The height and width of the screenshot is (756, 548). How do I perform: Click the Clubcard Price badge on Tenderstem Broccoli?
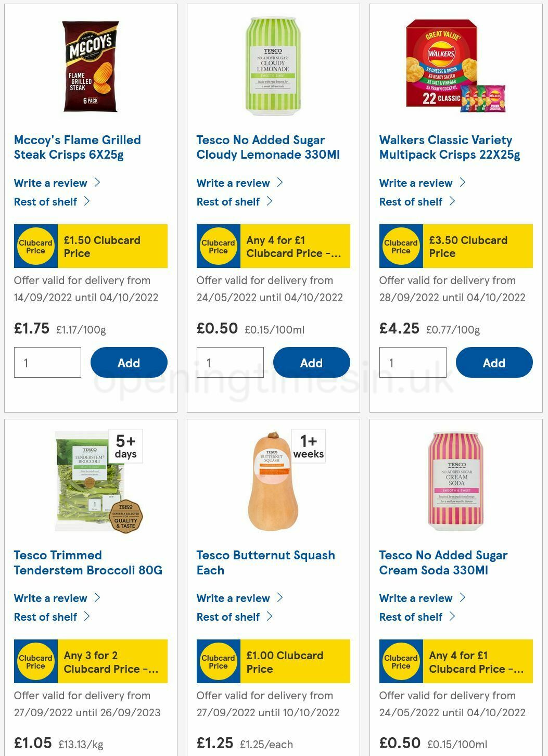click(x=35, y=661)
